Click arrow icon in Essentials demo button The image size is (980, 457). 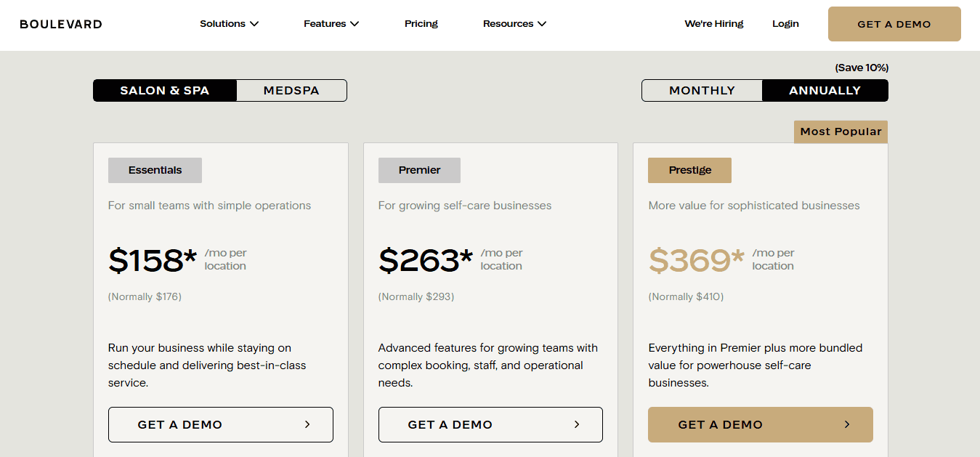pyautogui.click(x=307, y=424)
